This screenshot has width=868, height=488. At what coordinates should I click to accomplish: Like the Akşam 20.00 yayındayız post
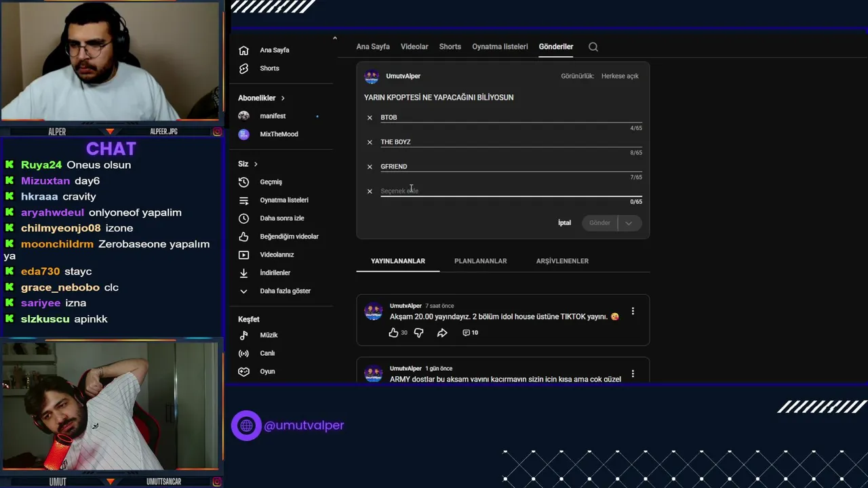point(393,333)
